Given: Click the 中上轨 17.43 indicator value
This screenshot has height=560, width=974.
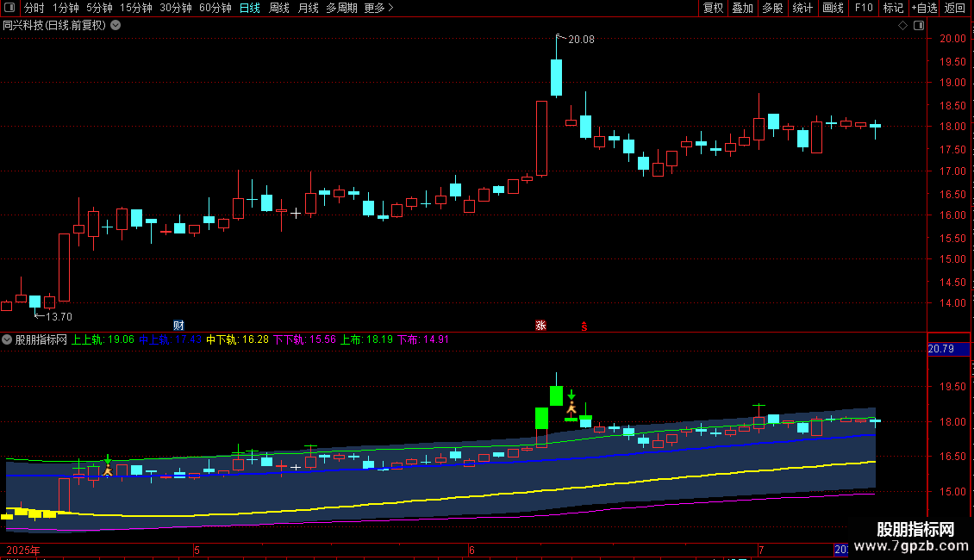Looking at the screenshot, I should 170,339.
